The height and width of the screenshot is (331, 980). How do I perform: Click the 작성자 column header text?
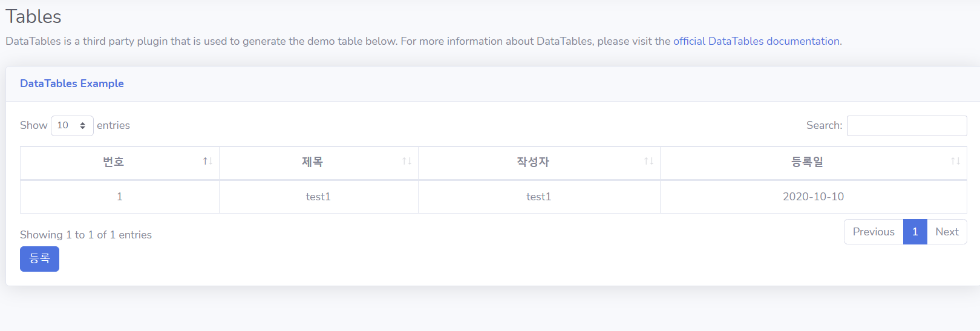coord(532,162)
